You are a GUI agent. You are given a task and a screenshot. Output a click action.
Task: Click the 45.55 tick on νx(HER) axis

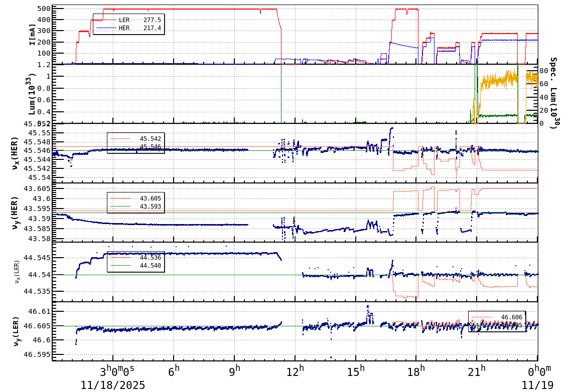40,133
